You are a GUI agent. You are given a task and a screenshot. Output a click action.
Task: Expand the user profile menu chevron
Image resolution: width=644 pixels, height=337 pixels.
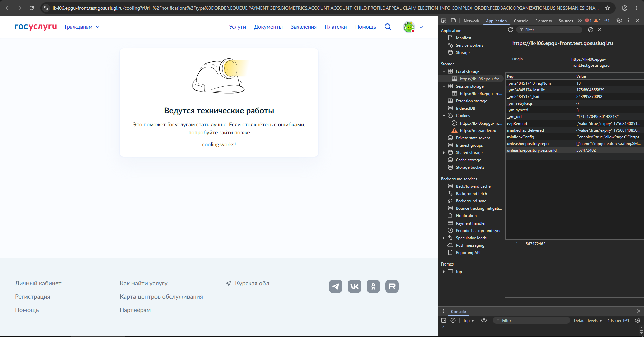421,27
